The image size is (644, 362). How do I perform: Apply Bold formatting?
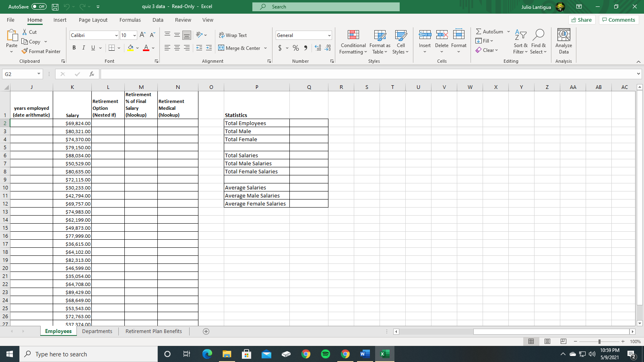pos(74,48)
